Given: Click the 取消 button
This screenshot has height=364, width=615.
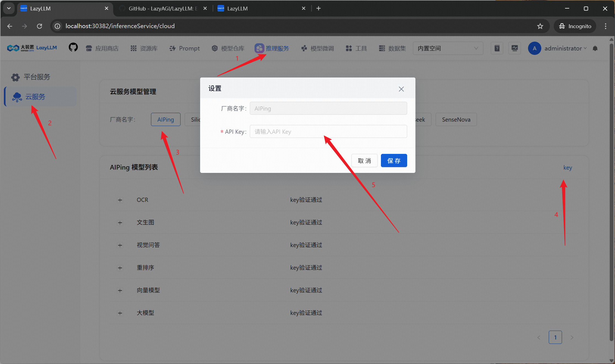Looking at the screenshot, I should (364, 161).
